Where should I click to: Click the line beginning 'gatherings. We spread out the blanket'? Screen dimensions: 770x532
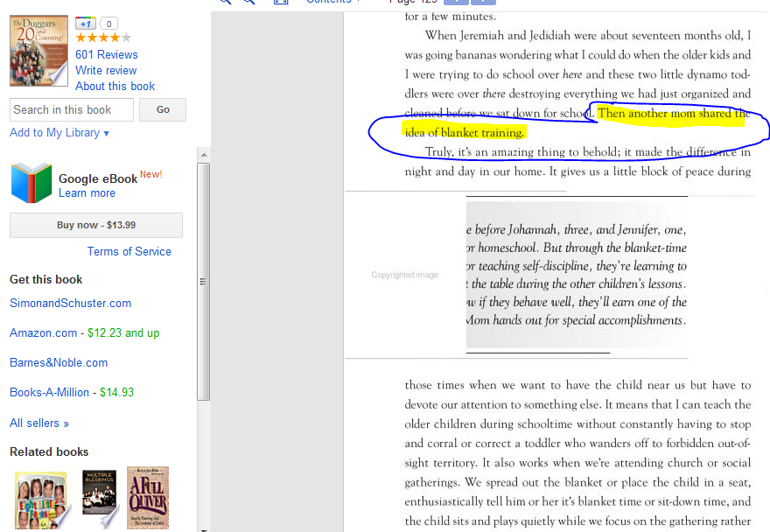tap(578, 482)
